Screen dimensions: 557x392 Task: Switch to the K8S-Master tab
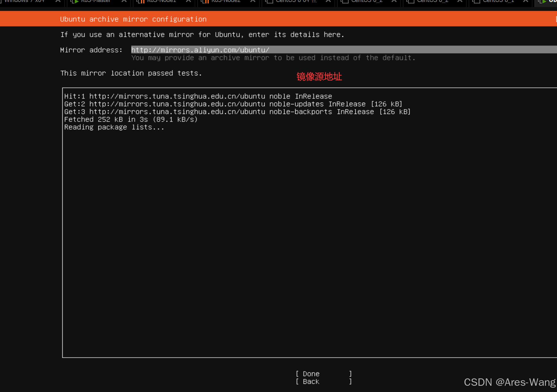(x=96, y=1)
